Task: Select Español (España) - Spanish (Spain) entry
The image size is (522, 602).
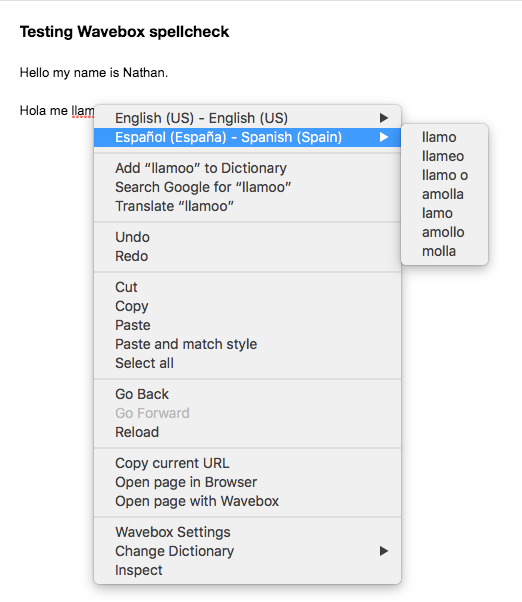Action: tap(247, 137)
